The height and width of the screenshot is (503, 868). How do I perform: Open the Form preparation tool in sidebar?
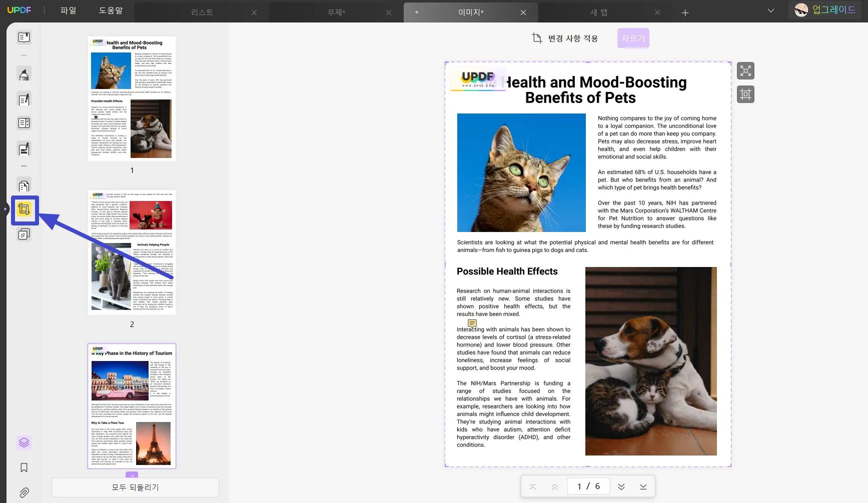(24, 123)
